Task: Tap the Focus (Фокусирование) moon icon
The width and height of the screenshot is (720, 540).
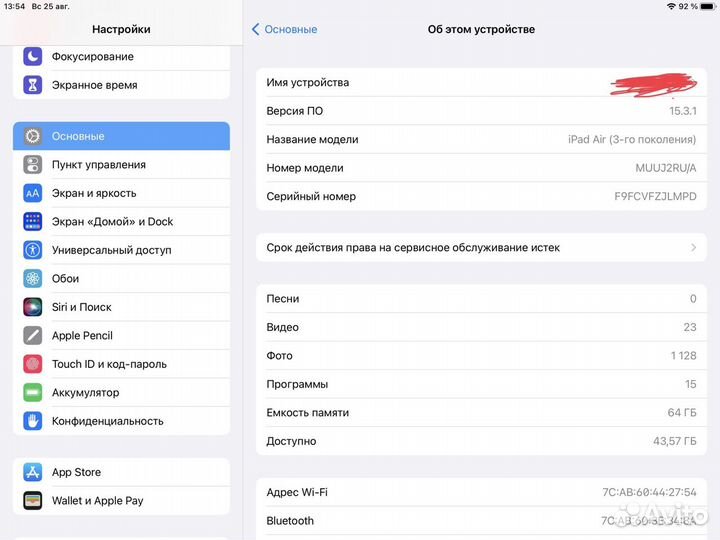Action: (x=33, y=56)
